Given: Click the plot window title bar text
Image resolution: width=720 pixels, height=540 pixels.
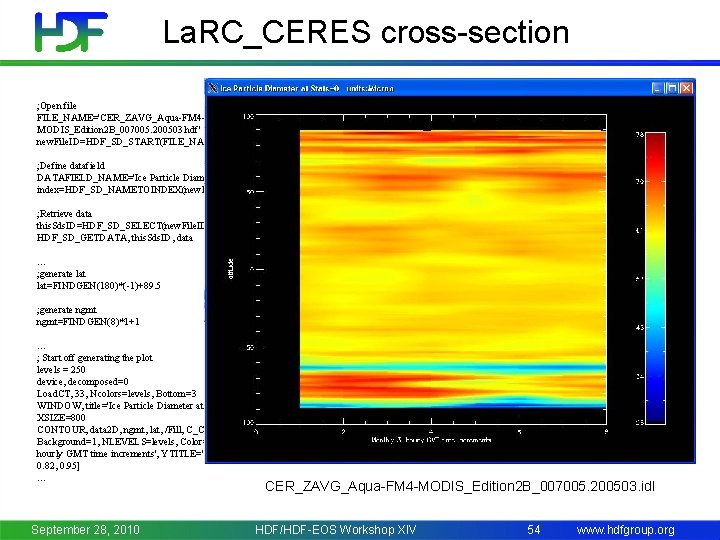Looking at the screenshot, I should click(307, 88).
